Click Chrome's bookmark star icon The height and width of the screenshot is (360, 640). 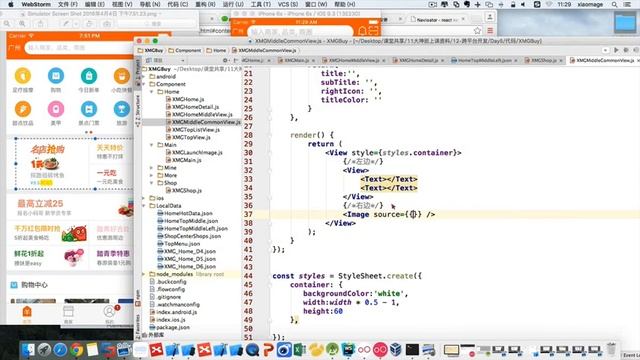[x=477, y=31]
